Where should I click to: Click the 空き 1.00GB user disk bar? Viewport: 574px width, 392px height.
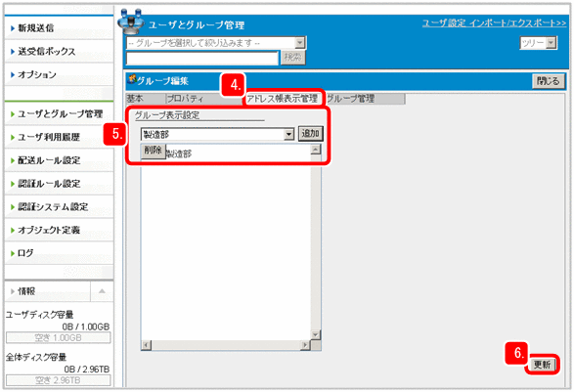pyautogui.click(x=59, y=338)
